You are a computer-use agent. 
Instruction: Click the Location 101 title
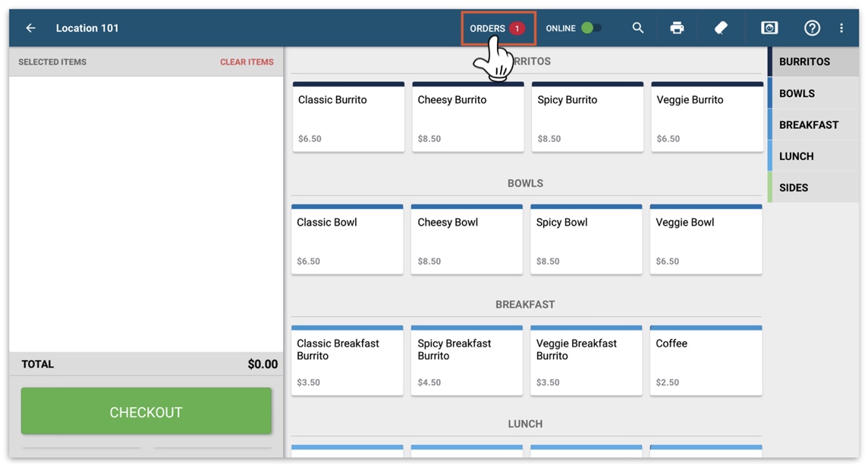point(87,27)
